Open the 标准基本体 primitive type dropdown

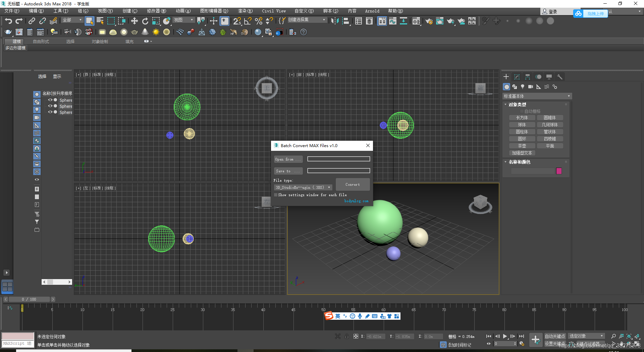[x=537, y=96]
